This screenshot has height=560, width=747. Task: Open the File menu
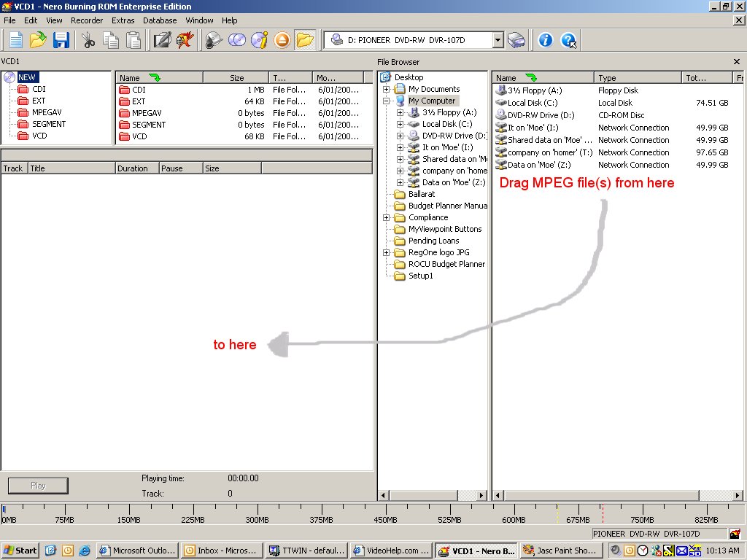[9, 20]
